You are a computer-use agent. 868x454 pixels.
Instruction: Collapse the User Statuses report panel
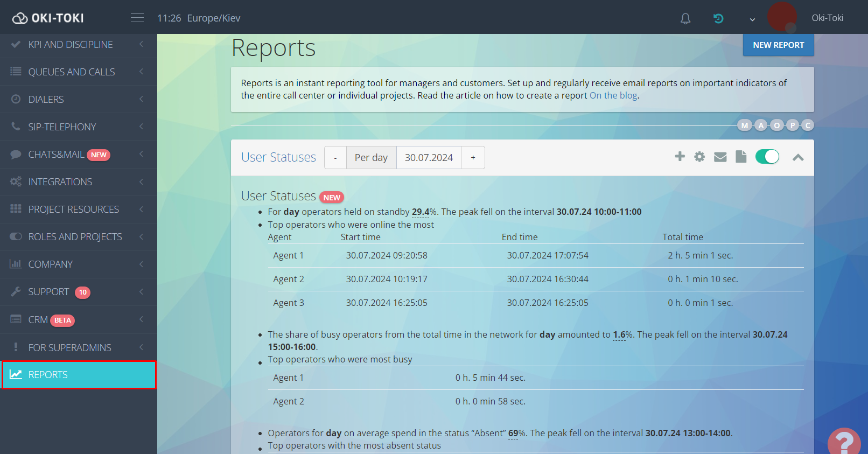click(x=798, y=157)
